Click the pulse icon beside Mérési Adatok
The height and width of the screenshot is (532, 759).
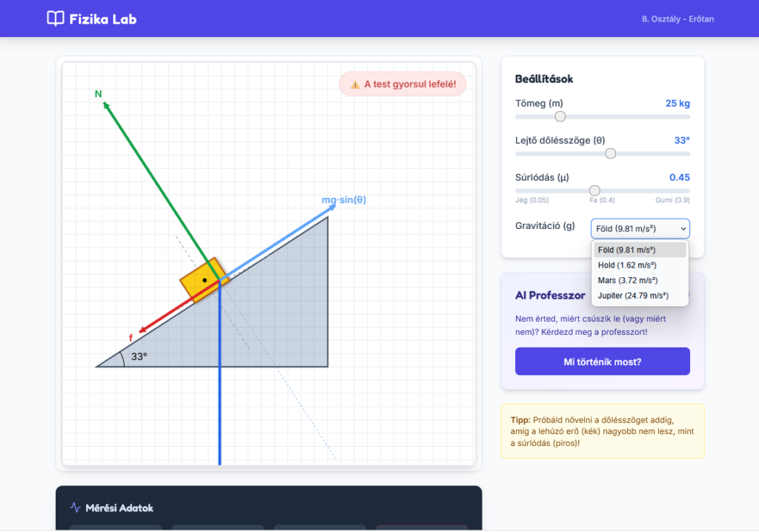coord(75,508)
